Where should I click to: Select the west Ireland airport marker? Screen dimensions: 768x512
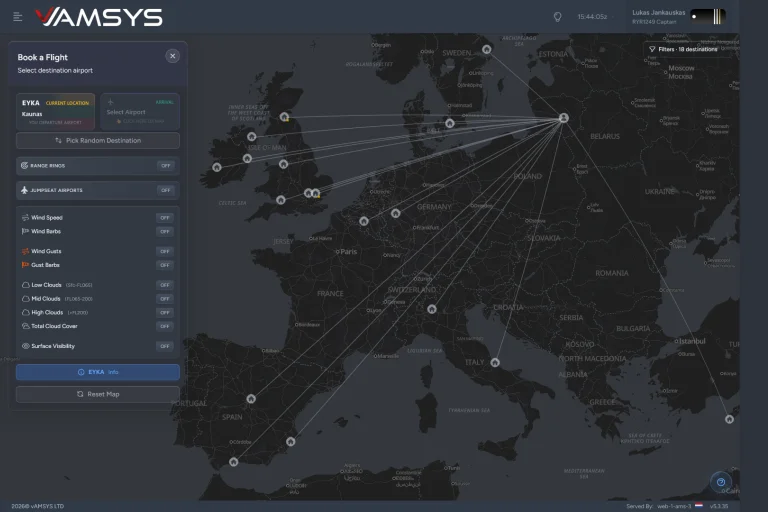[217, 167]
